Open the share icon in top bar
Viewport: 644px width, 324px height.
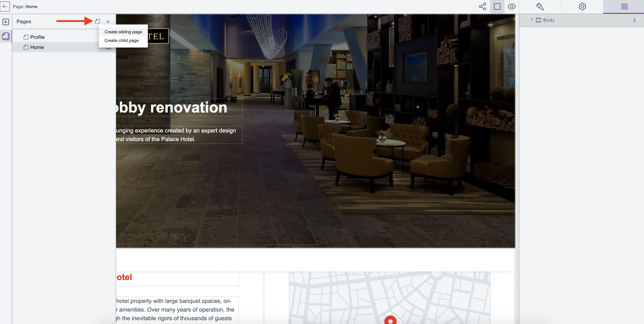(x=482, y=6)
